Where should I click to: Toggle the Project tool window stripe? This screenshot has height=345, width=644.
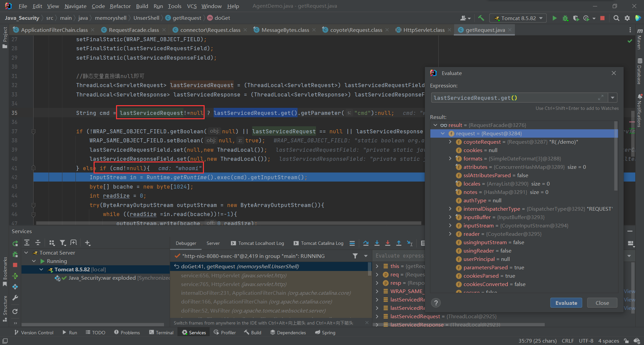tap(5, 37)
